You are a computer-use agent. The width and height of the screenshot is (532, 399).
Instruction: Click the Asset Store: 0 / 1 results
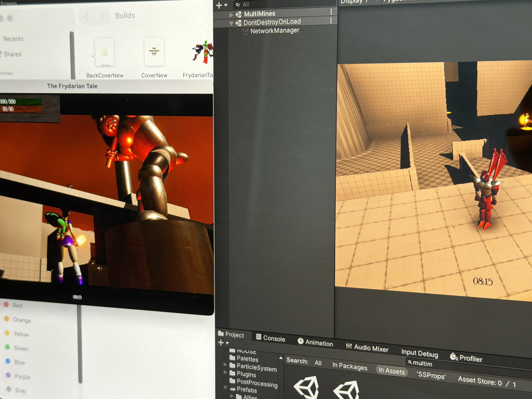click(x=487, y=382)
